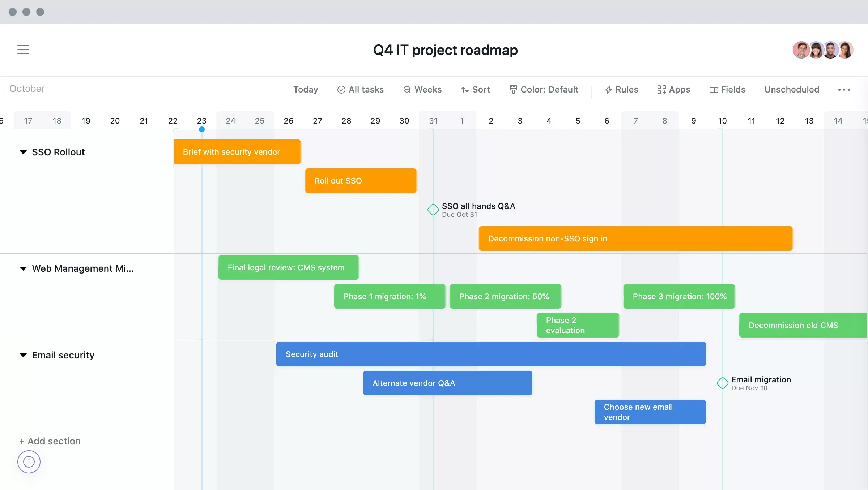This screenshot has width=868, height=490.
Task: Click Add section button
Action: [50, 441]
